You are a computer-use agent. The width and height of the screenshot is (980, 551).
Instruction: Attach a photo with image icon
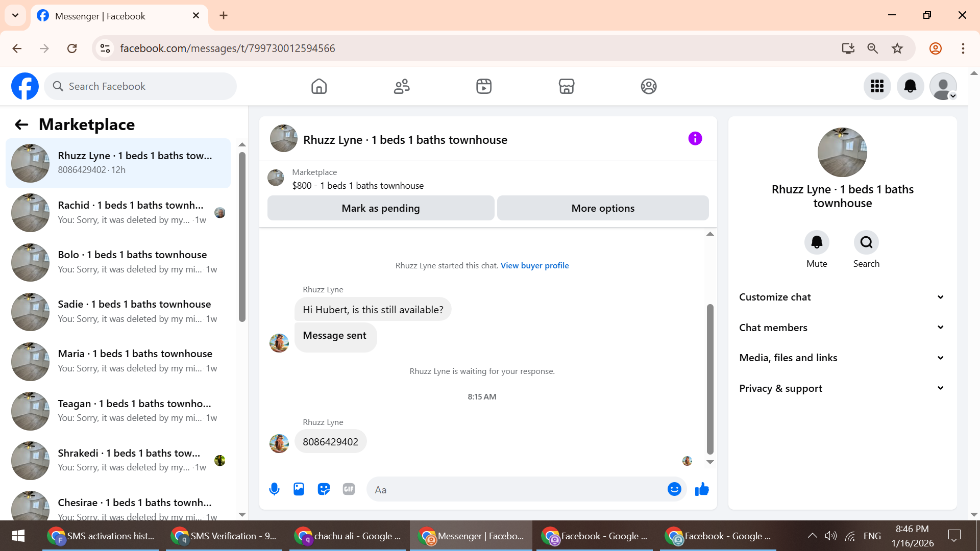coord(299,489)
